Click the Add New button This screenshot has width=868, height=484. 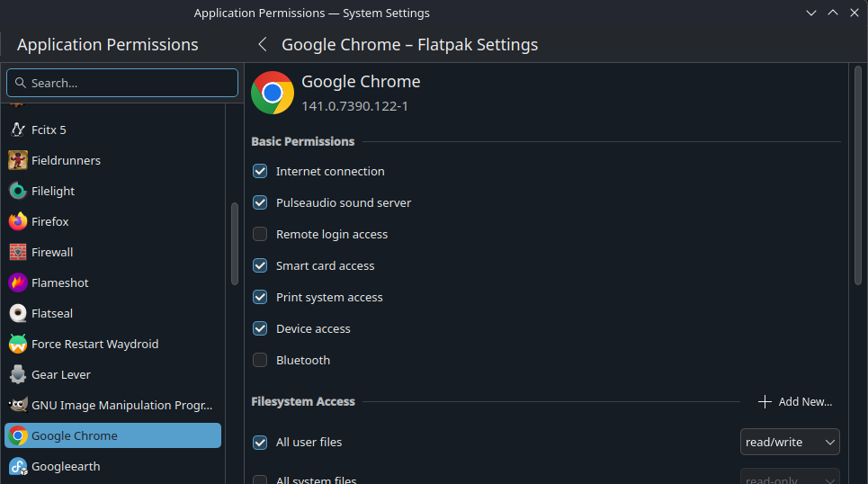pos(795,401)
